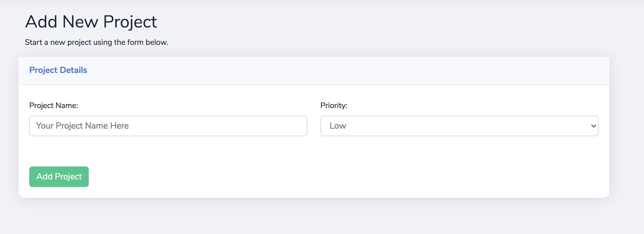Select the Low value text in Priority
The height and width of the screenshot is (234, 644).
[338, 126]
